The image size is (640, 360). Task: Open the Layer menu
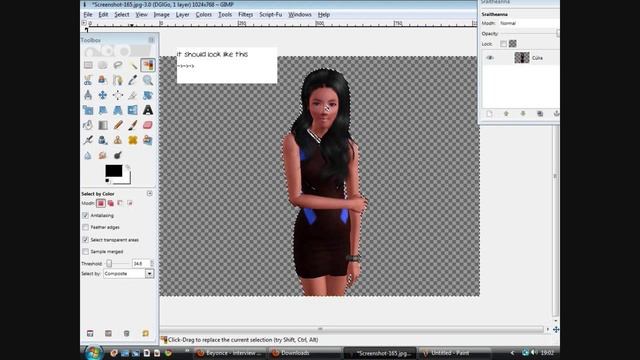182,15
